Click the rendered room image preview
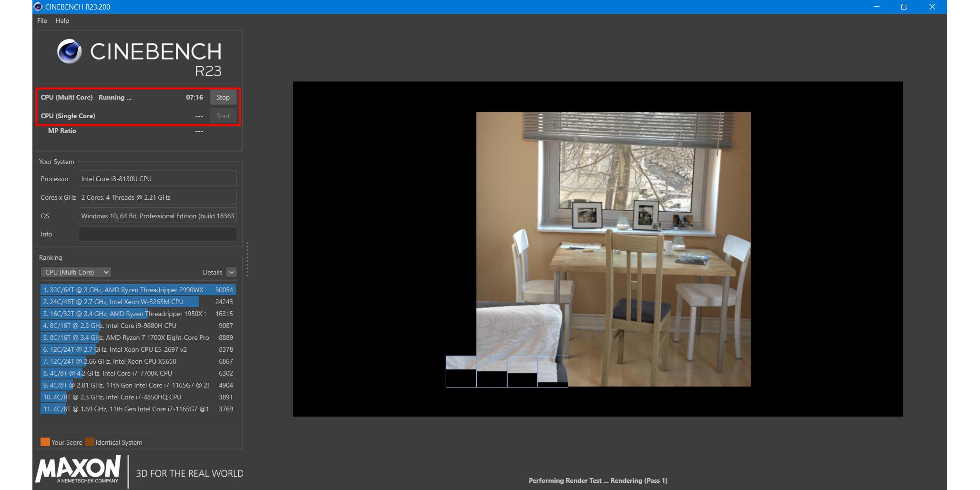 [x=613, y=249]
